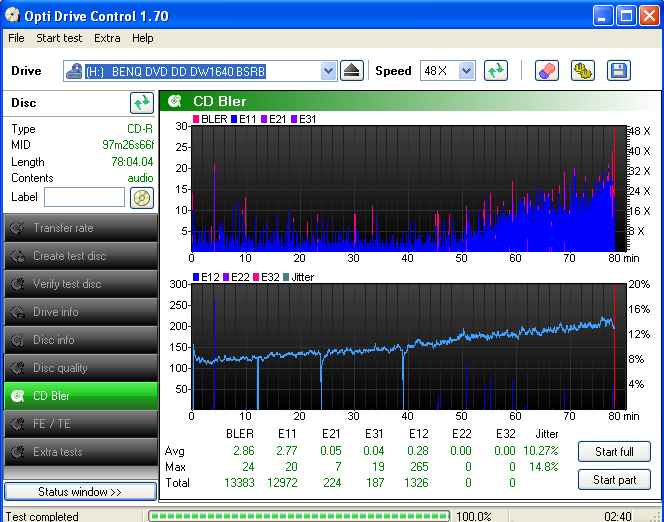Open the File menu
The width and height of the screenshot is (664, 522).
click(x=16, y=38)
